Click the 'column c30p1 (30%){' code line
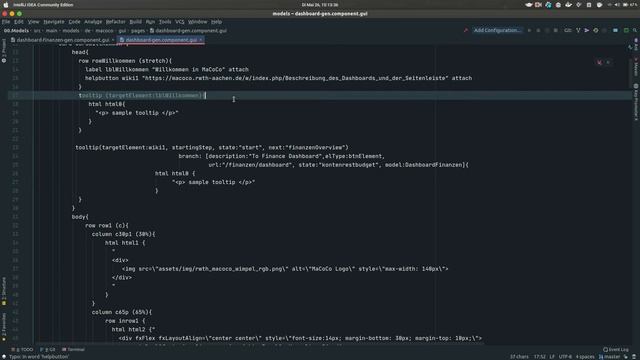640x360 pixels. 123,234
